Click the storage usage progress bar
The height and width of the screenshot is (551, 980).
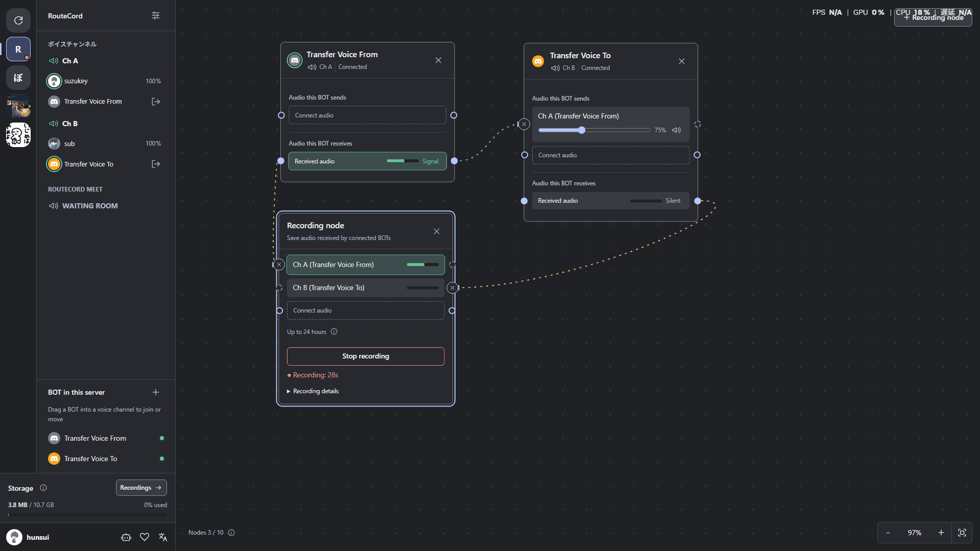coord(87,515)
